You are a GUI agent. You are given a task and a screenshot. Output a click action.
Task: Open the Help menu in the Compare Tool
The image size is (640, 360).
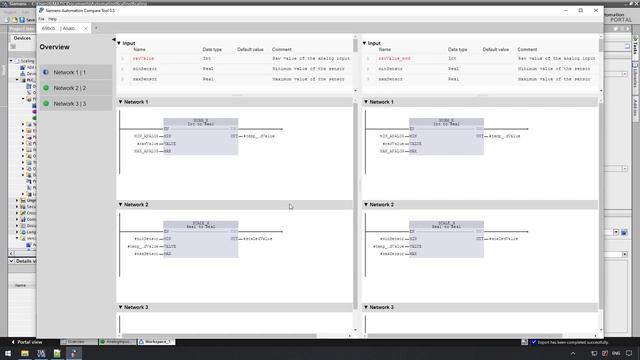(52, 19)
